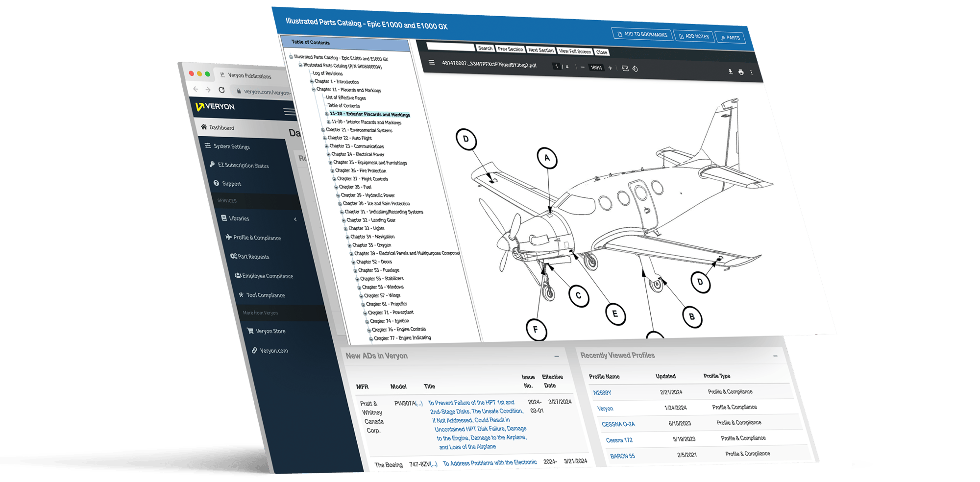This screenshot has height=482, width=980.
Task: Open Log of Revisions entry
Action: (327, 73)
